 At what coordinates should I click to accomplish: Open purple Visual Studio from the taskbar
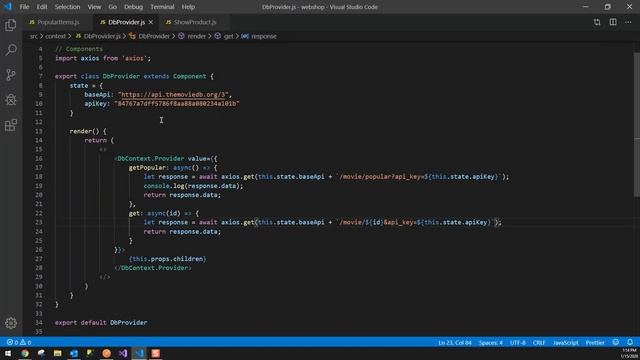pos(123,353)
